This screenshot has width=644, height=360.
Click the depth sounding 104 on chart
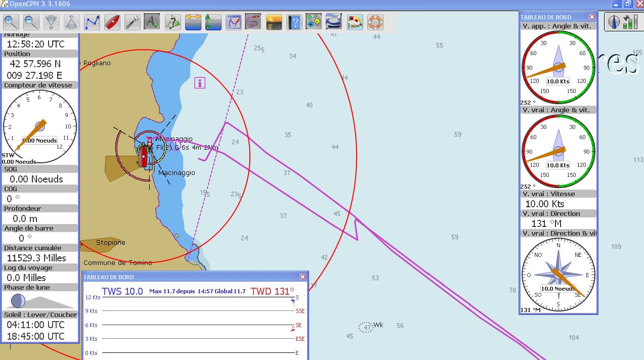click(574, 338)
